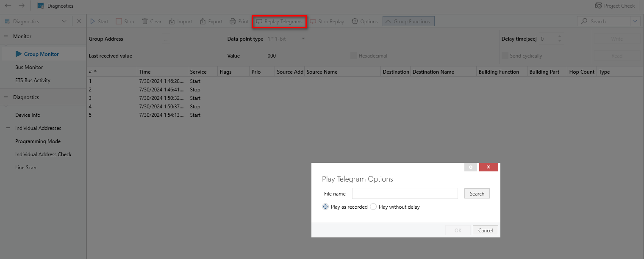Click the Destination Name column header

pyautogui.click(x=443, y=72)
